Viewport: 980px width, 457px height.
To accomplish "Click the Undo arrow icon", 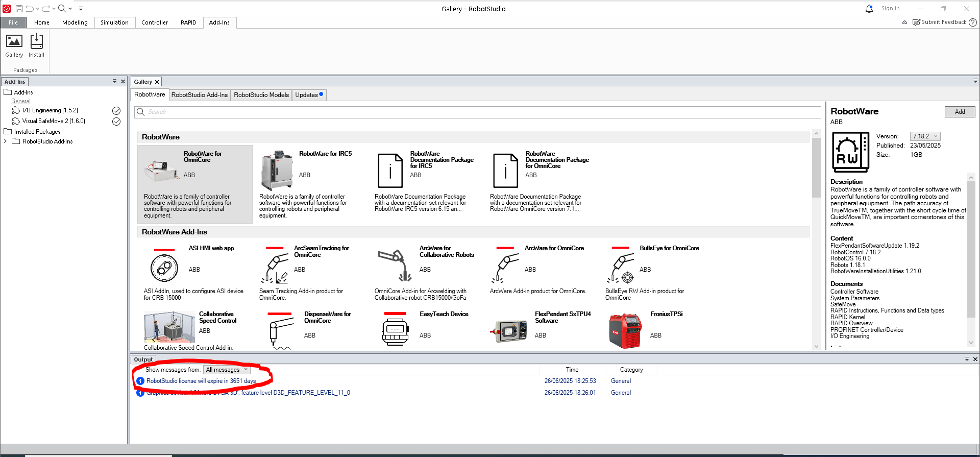I will pos(30,9).
